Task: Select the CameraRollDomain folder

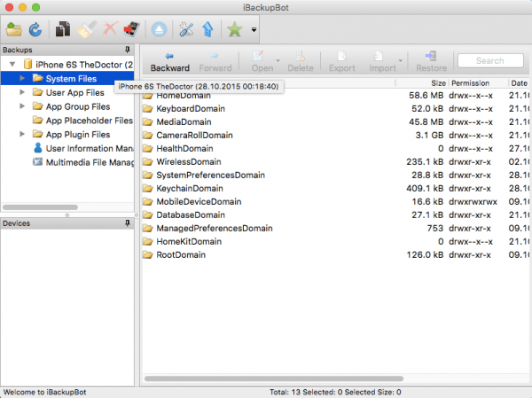Action: coord(194,135)
